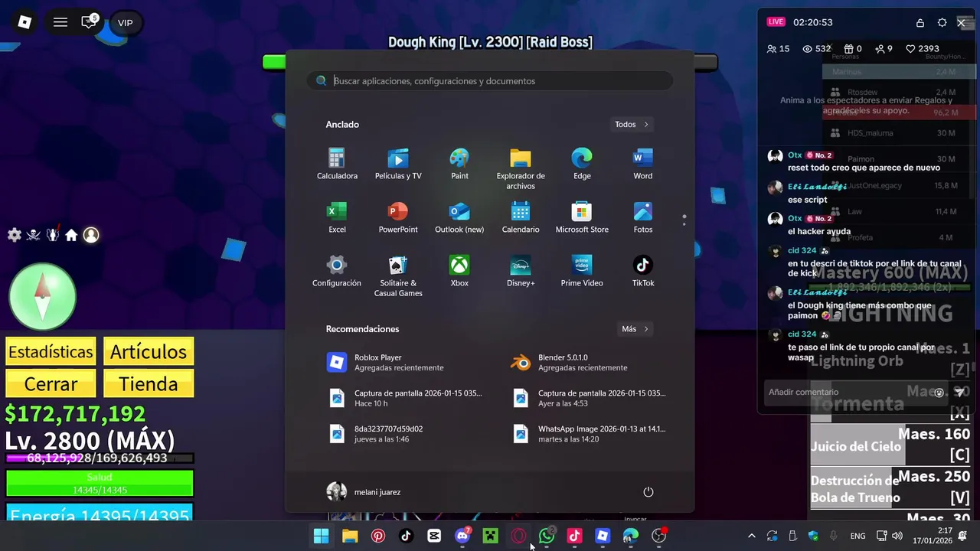
Task: Open the Xbox app
Action: pos(459,272)
